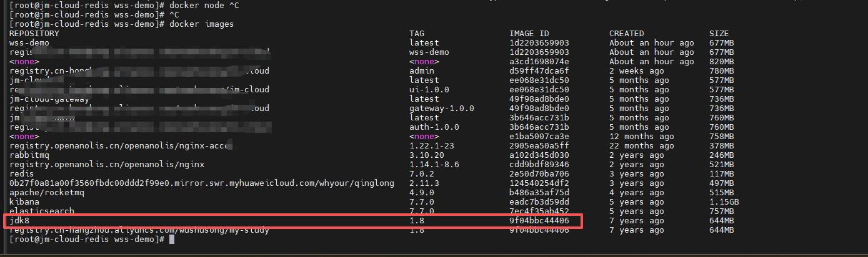The image size is (868, 257).
Task: Click the tag 3.10.20
Action: click(x=426, y=155)
